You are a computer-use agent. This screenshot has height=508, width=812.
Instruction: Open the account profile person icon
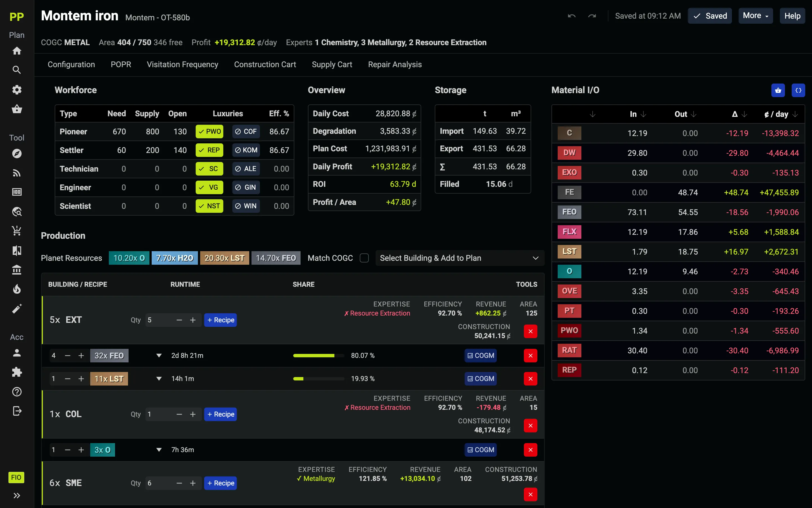[x=17, y=353]
